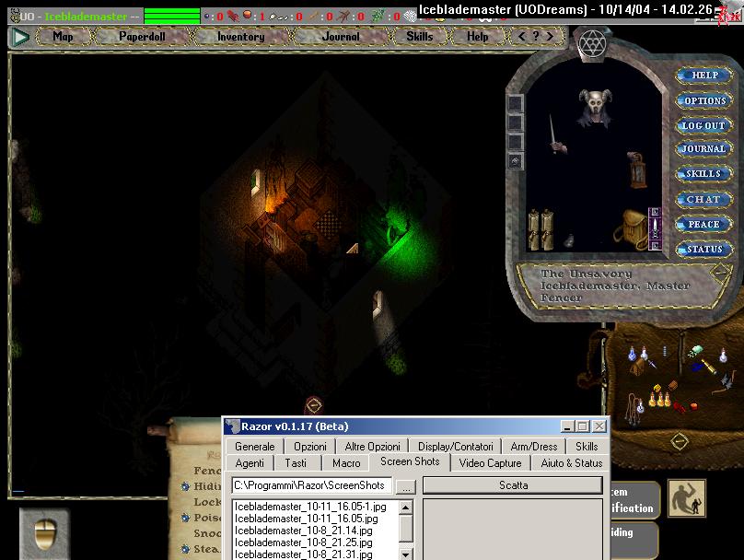Click the stealing skill figure icon

point(686,497)
